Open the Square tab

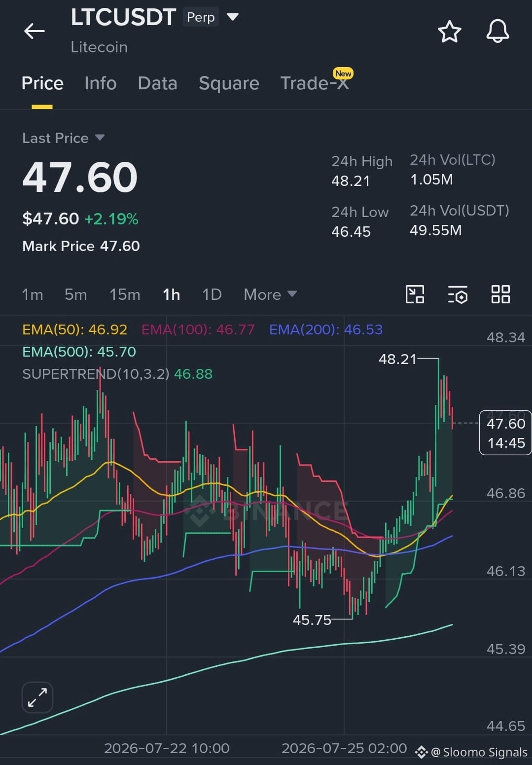(229, 83)
